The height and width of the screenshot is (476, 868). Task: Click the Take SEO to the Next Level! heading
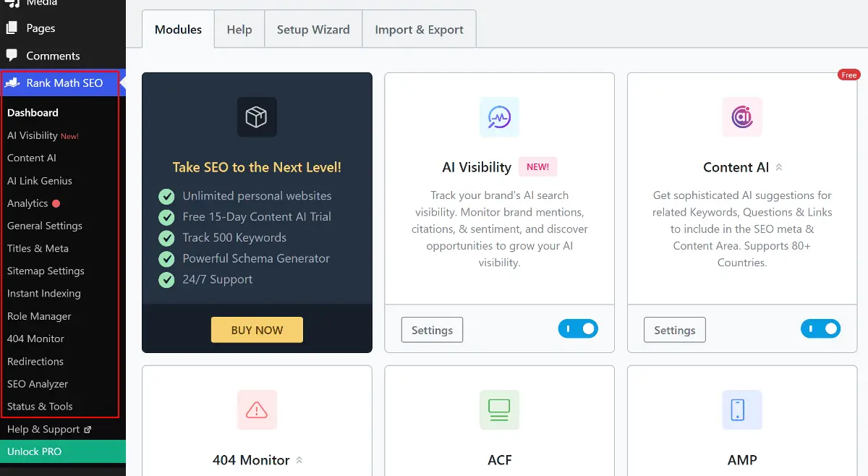[x=257, y=167]
